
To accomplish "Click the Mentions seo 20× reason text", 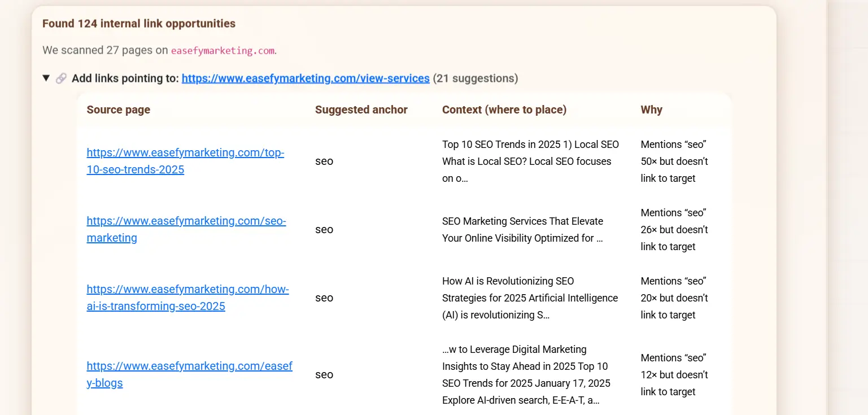I will click(x=674, y=298).
